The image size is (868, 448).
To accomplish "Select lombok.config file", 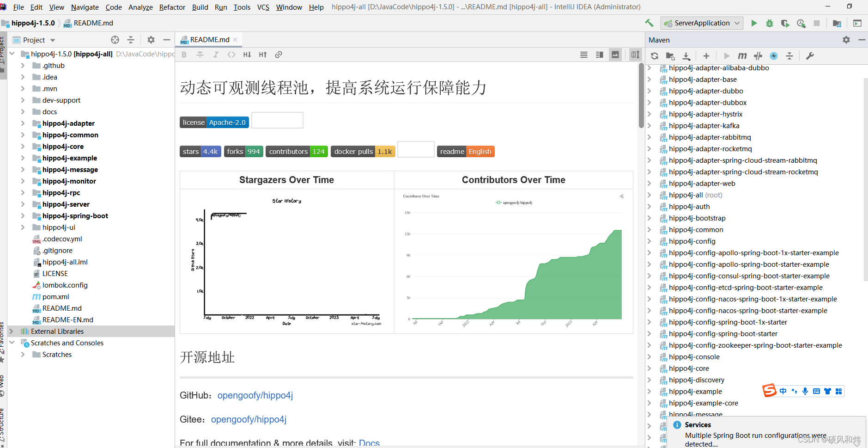I will 65,285.
